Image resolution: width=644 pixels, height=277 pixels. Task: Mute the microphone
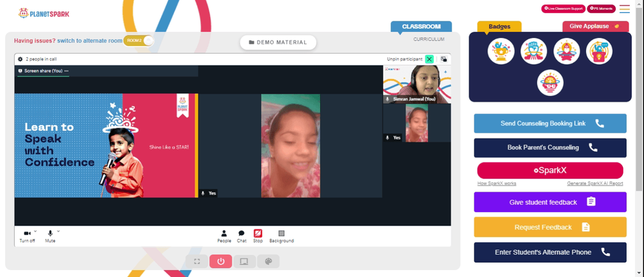50,236
